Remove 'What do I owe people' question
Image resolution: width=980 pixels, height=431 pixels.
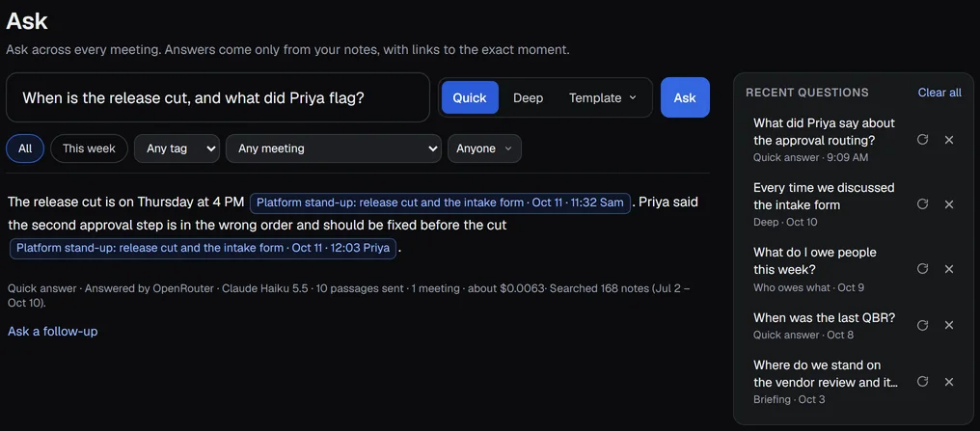pos(949,269)
